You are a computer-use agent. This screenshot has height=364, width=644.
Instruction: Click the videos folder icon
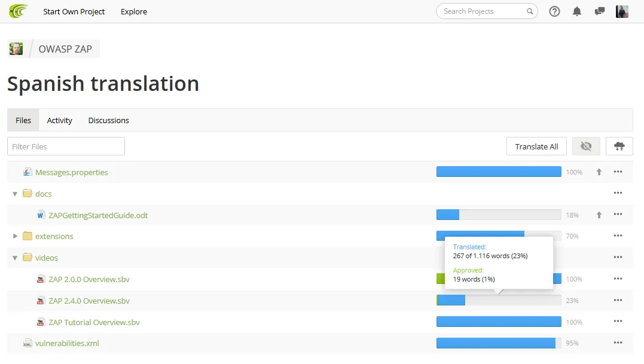[28, 257]
